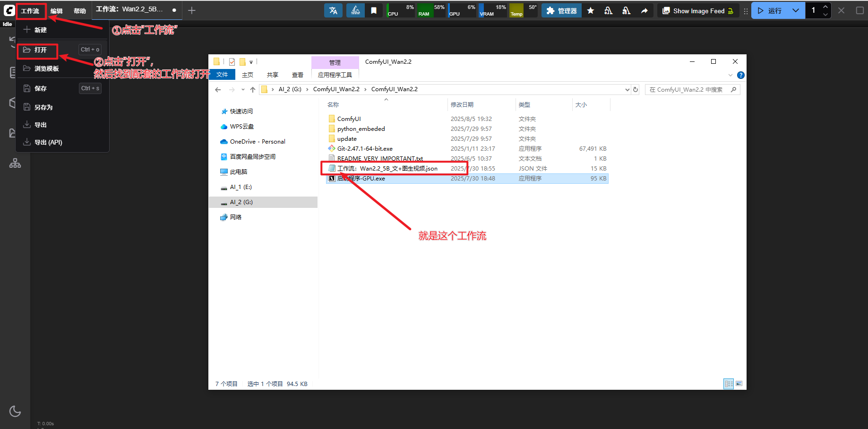The image size is (868, 429).
Task: Click the properties checkmark quick-access icon
Action: click(232, 62)
